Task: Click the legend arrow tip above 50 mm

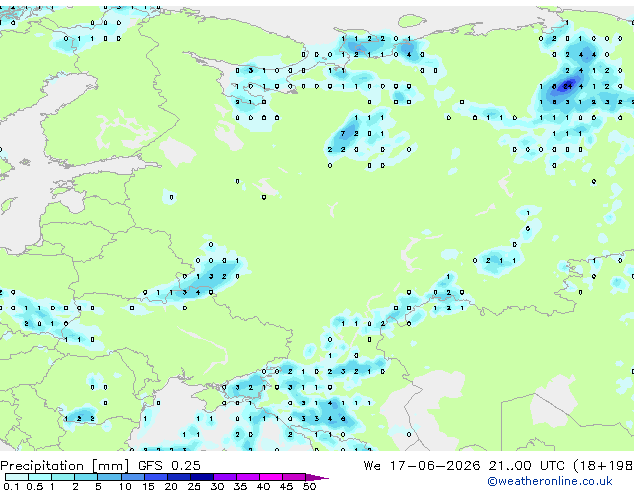Action: 317,477
